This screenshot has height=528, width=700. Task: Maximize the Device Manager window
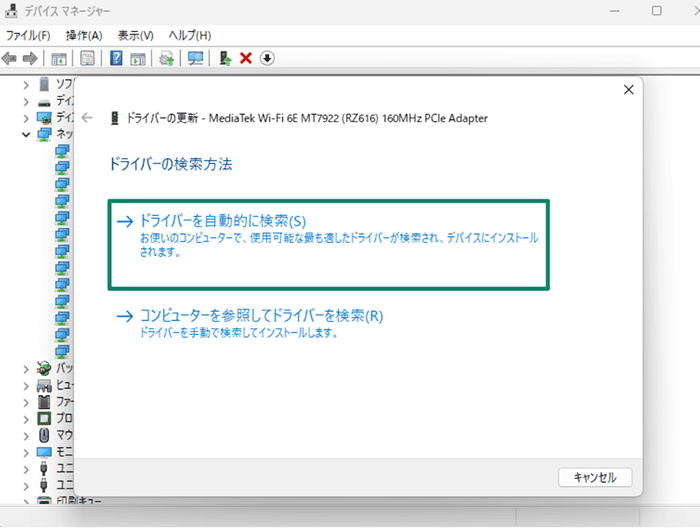click(656, 11)
